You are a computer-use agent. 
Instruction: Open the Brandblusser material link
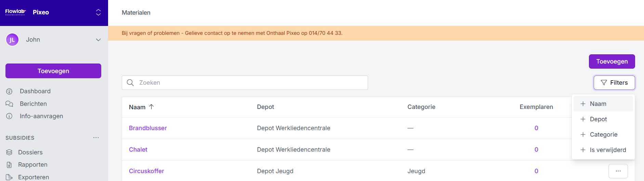[148, 128]
